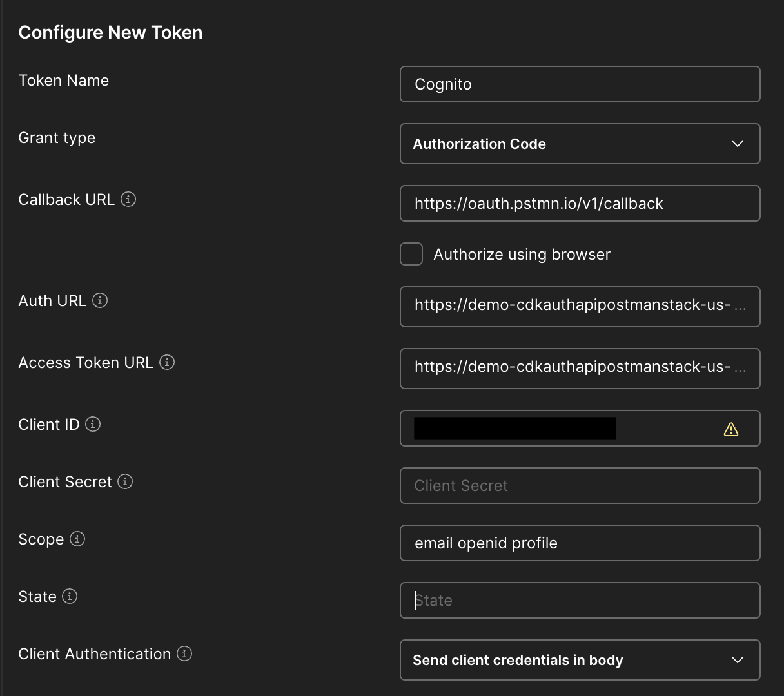Viewport: 784px width, 696px height.
Task: Click inside the Client Secret field
Action: coord(580,485)
